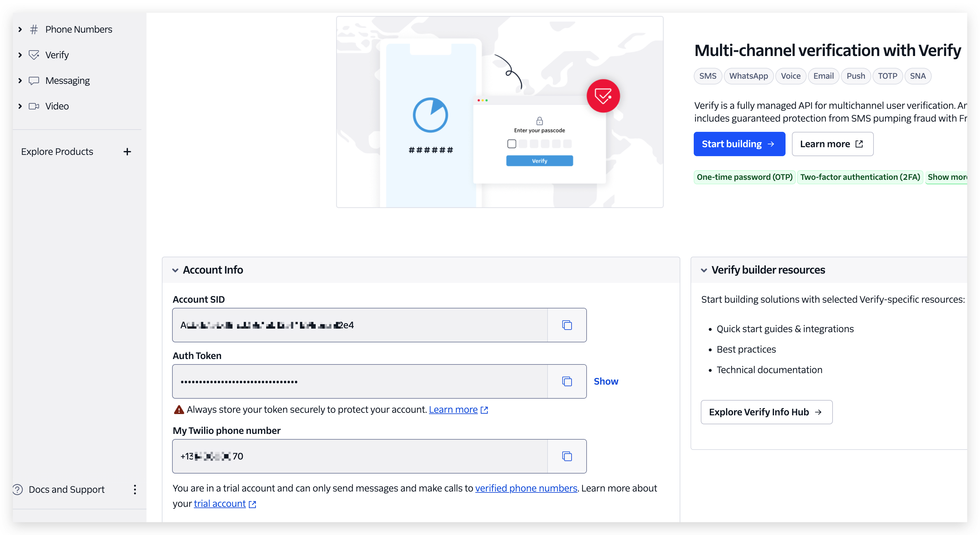Click the Verify illustration image

coord(500,112)
